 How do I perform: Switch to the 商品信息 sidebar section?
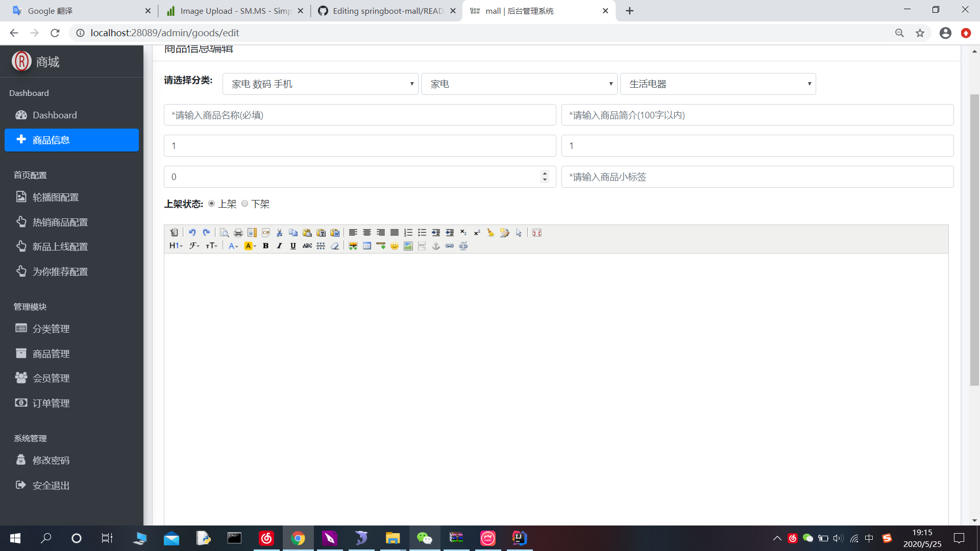click(51, 140)
